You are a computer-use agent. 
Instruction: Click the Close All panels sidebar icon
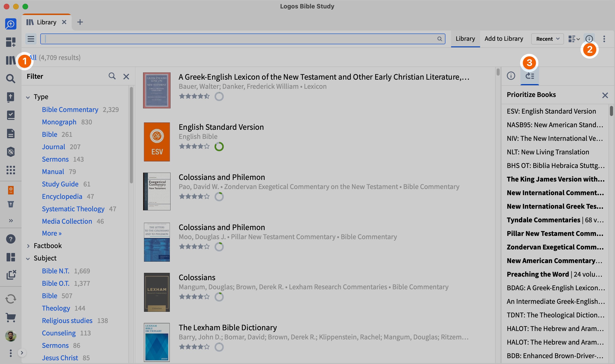(11, 275)
